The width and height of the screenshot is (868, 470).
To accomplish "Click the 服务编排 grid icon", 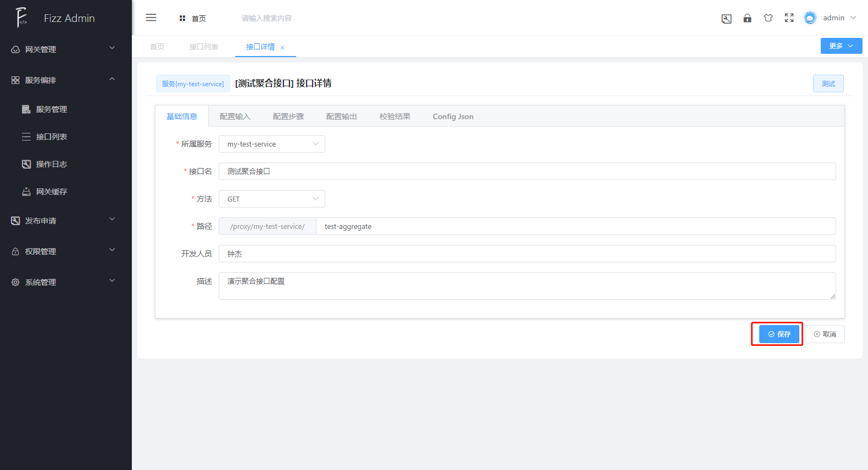I will (15, 80).
